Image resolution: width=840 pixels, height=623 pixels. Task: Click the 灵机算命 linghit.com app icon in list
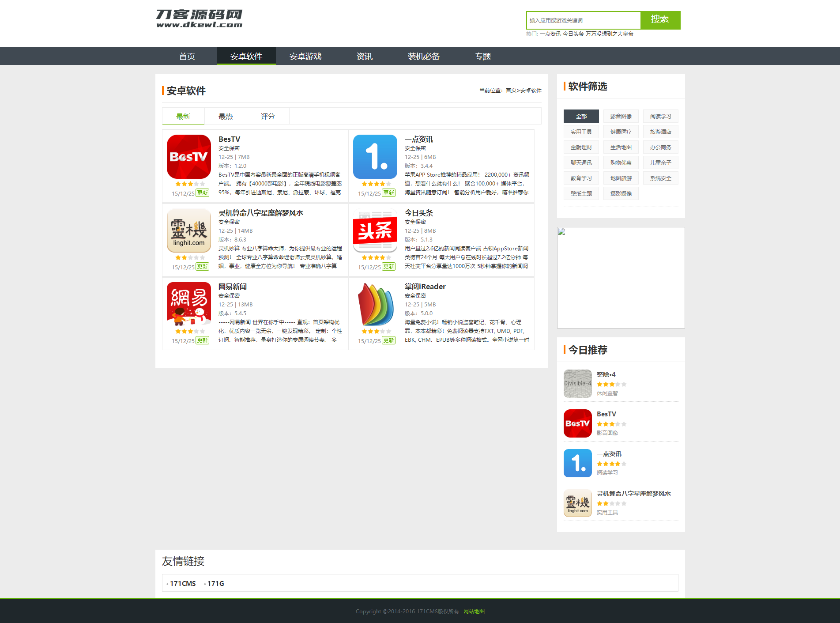click(189, 230)
